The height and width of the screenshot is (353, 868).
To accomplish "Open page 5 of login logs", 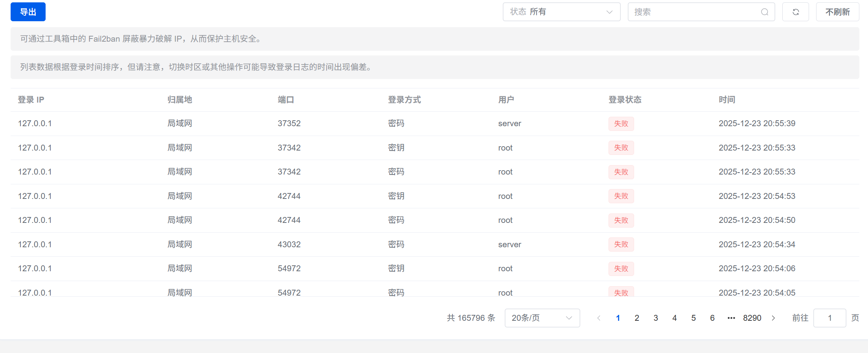I will tap(693, 318).
